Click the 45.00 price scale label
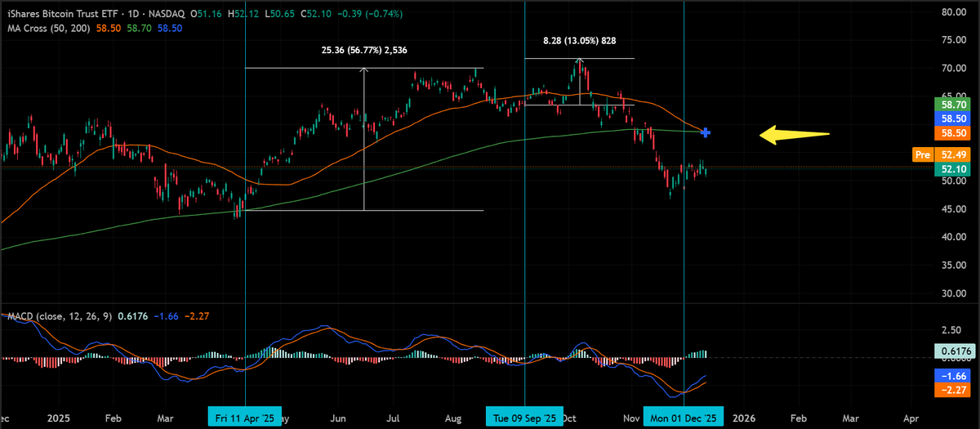980x429 pixels. click(x=954, y=208)
